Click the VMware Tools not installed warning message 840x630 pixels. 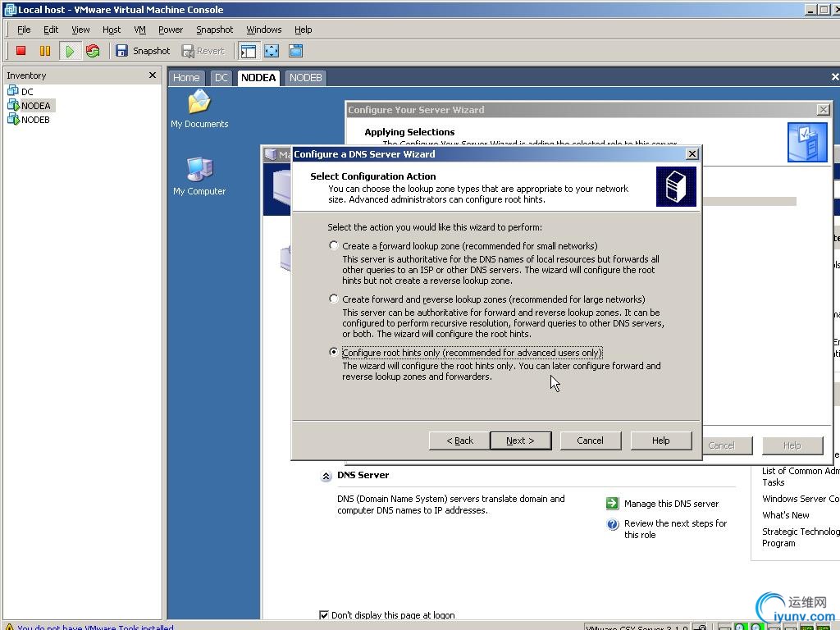(95, 626)
